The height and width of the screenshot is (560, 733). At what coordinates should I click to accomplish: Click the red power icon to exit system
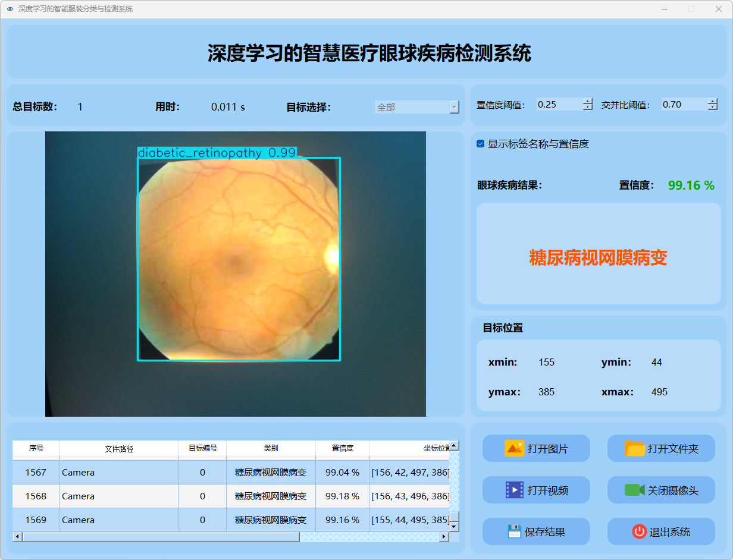coord(639,531)
